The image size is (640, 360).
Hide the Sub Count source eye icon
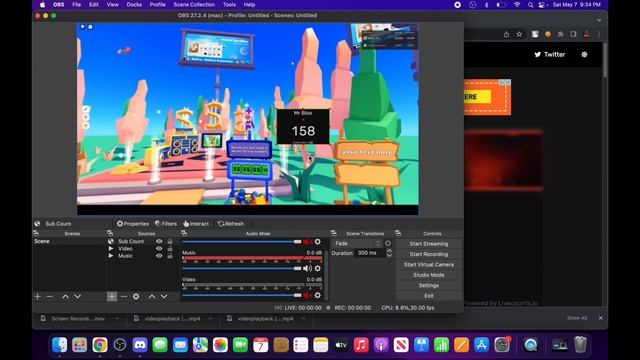point(159,241)
